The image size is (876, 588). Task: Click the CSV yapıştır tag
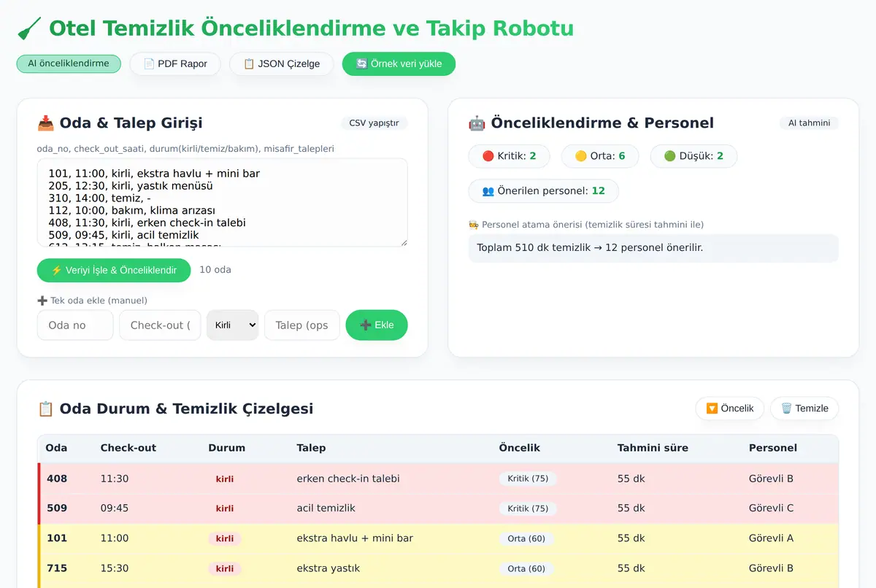[374, 123]
